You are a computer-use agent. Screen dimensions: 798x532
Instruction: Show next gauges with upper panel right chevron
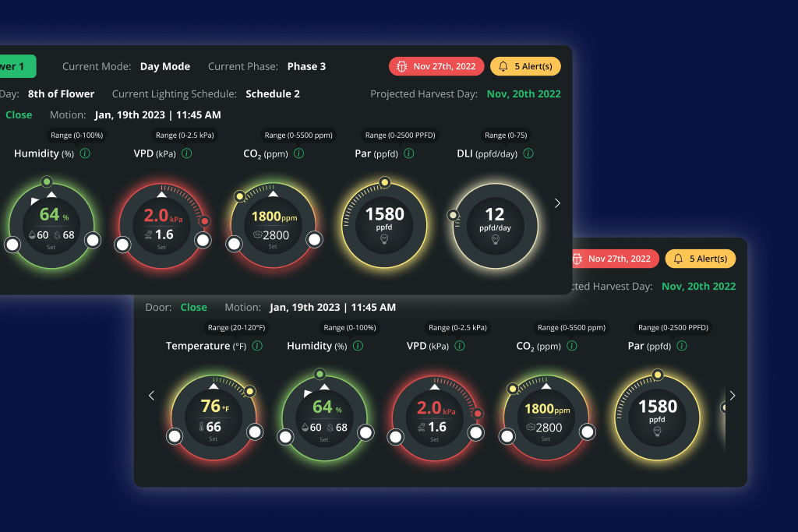[557, 203]
